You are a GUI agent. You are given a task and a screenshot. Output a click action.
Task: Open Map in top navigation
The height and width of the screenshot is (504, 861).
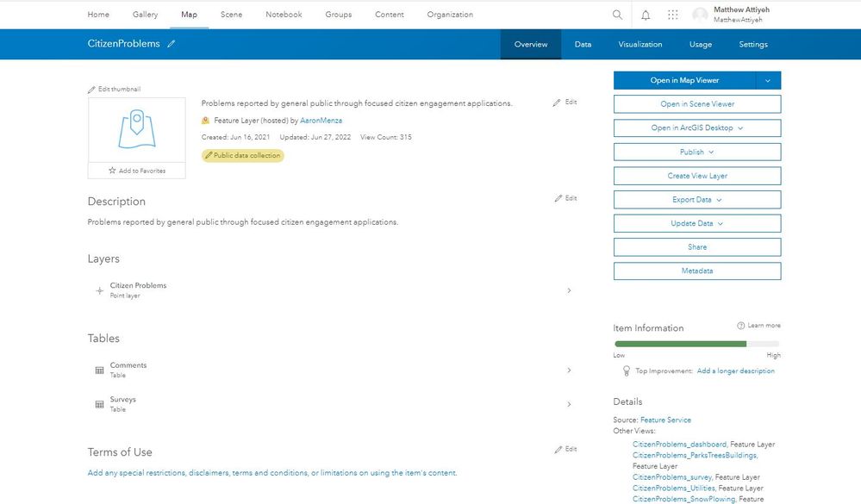coord(189,15)
